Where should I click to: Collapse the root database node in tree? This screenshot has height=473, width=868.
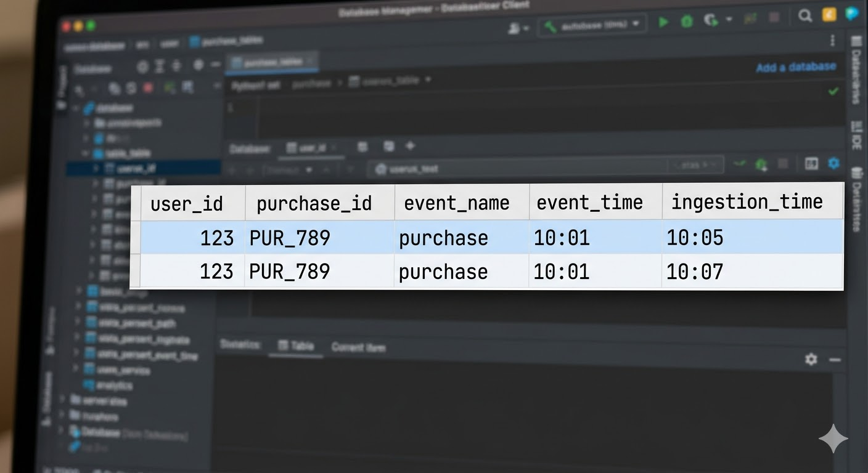(76, 108)
